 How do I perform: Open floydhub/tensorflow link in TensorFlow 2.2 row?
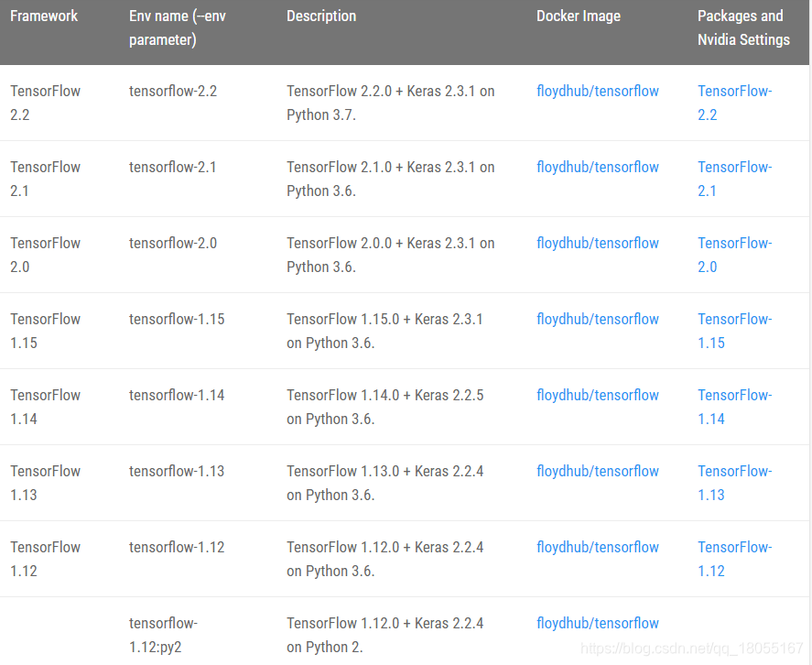click(598, 92)
